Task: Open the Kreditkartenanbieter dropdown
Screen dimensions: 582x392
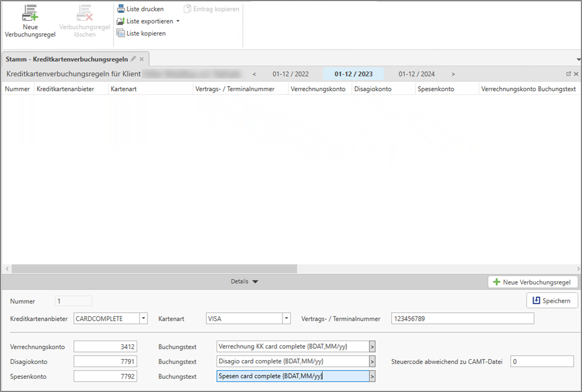Action: pos(143,319)
